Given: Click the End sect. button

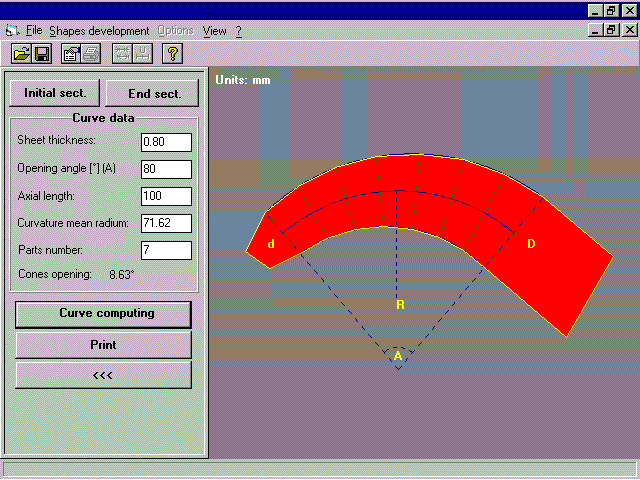Looking at the screenshot, I should pyautogui.click(x=152, y=93).
